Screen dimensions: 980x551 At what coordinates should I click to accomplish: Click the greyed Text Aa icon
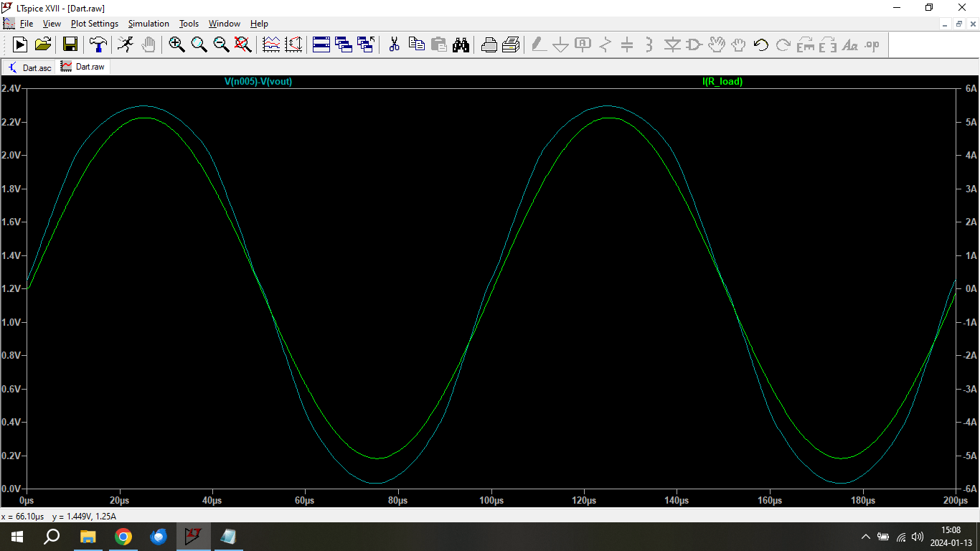click(849, 44)
